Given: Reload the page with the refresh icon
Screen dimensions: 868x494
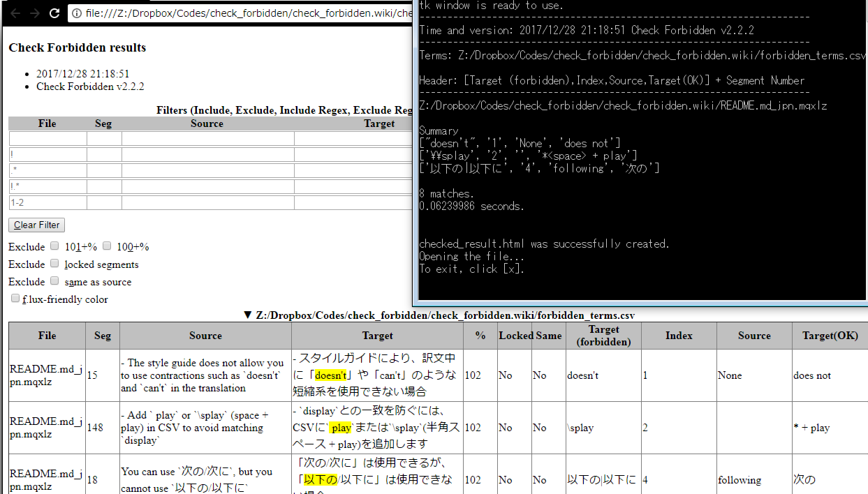Looking at the screenshot, I should 54,13.
